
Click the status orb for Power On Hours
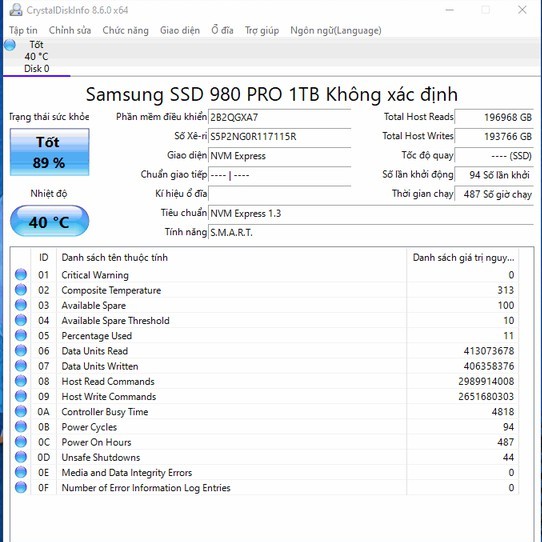[21, 442]
